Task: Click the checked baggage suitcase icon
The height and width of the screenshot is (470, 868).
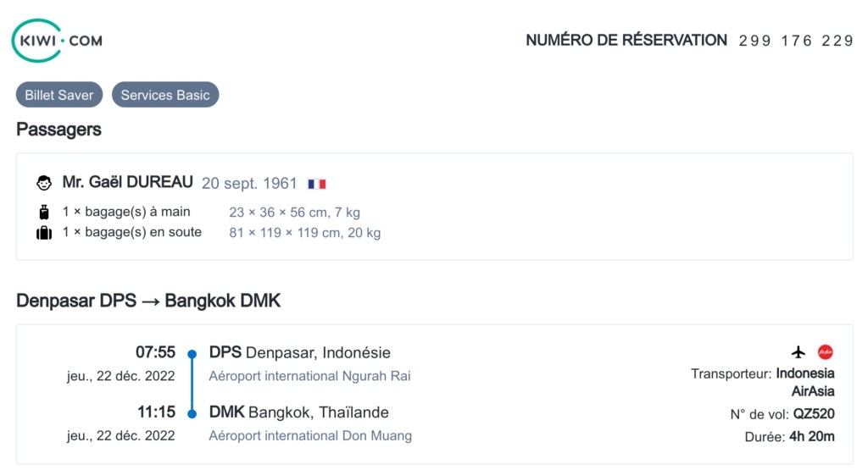Action: (x=44, y=233)
